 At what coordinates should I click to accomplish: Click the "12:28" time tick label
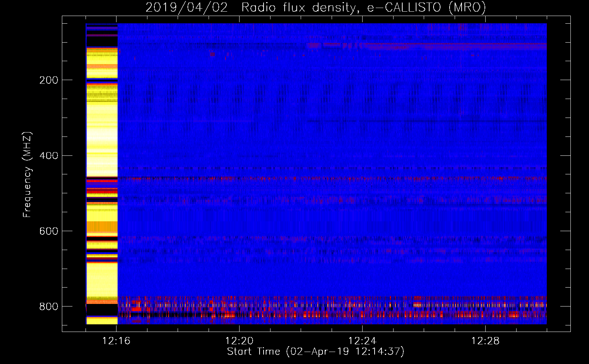click(486, 341)
